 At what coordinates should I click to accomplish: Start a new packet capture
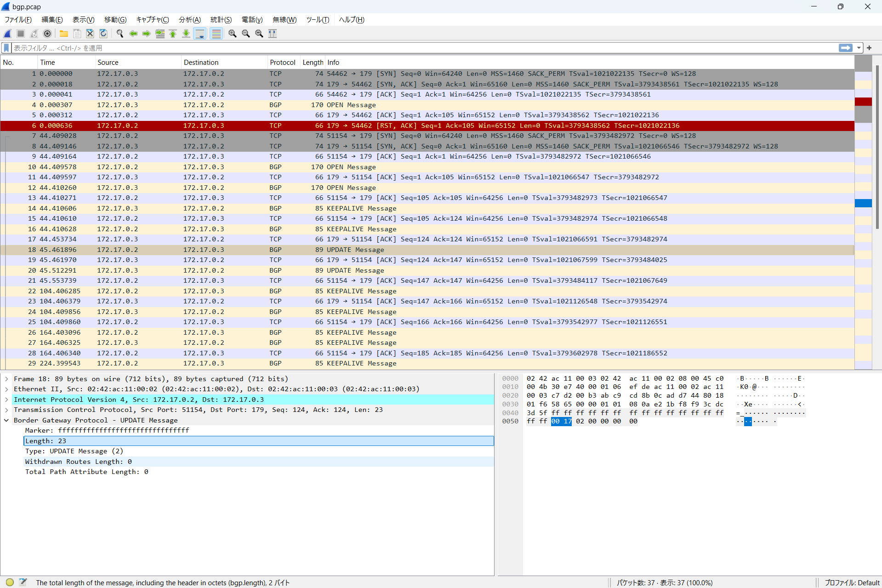click(x=8, y=34)
